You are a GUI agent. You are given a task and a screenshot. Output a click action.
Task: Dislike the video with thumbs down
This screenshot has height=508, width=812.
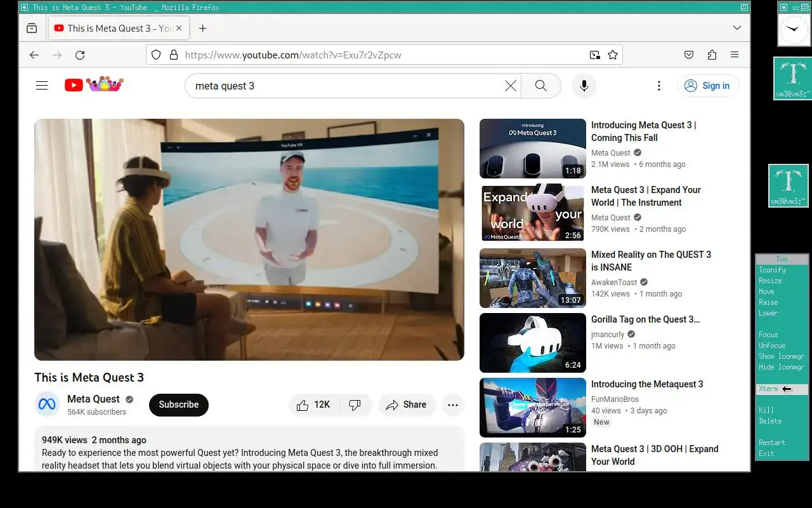click(x=355, y=405)
